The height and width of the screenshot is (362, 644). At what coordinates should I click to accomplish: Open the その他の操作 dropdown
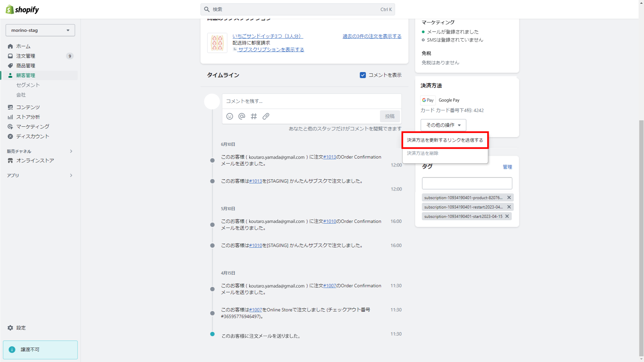[443, 125]
